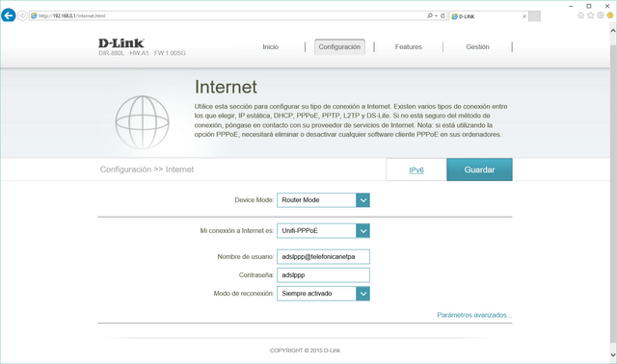
Task: Click the Guardar button
Action: click(479, 169)
